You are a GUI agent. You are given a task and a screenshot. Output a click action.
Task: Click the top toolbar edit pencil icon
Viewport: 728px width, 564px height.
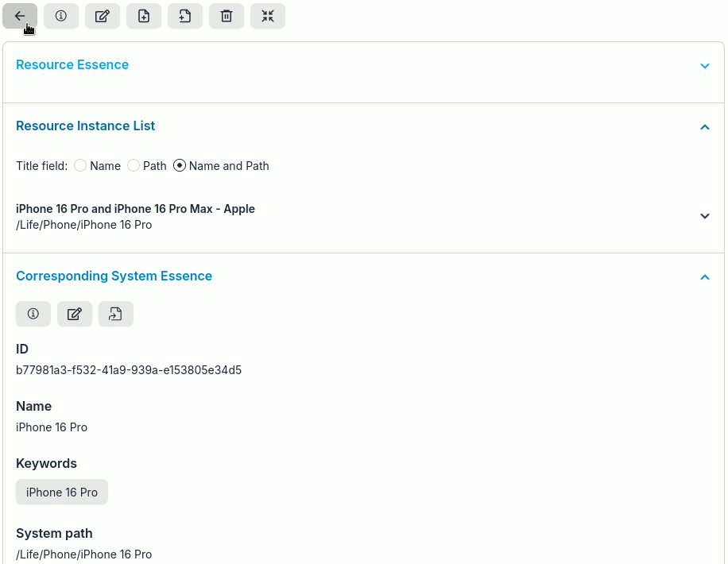(x=103, y=16)
